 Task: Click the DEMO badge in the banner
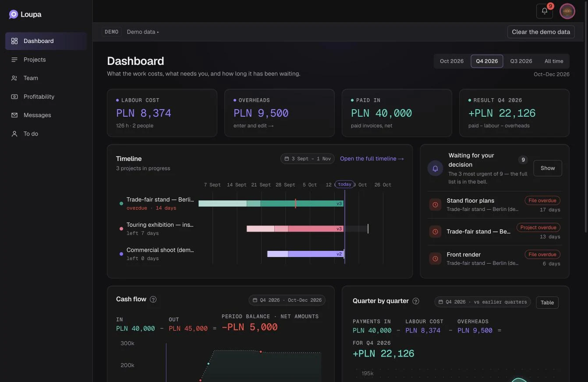tap(112, 32)
